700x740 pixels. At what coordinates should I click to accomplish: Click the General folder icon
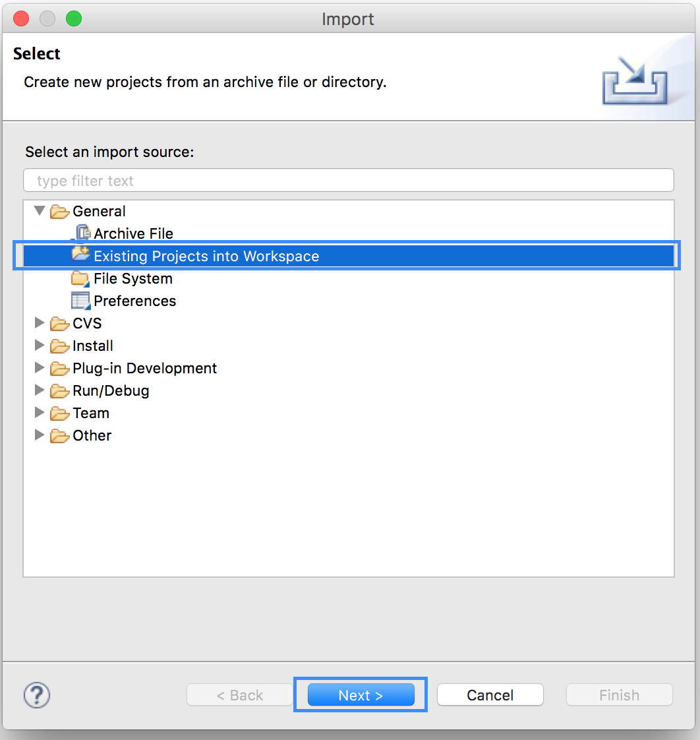59,212
